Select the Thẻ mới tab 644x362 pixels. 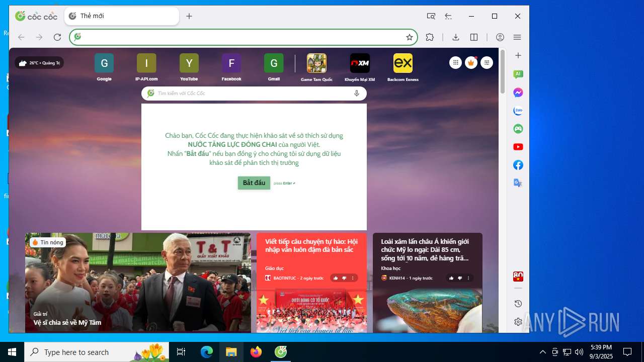click(x=122, y=16)
